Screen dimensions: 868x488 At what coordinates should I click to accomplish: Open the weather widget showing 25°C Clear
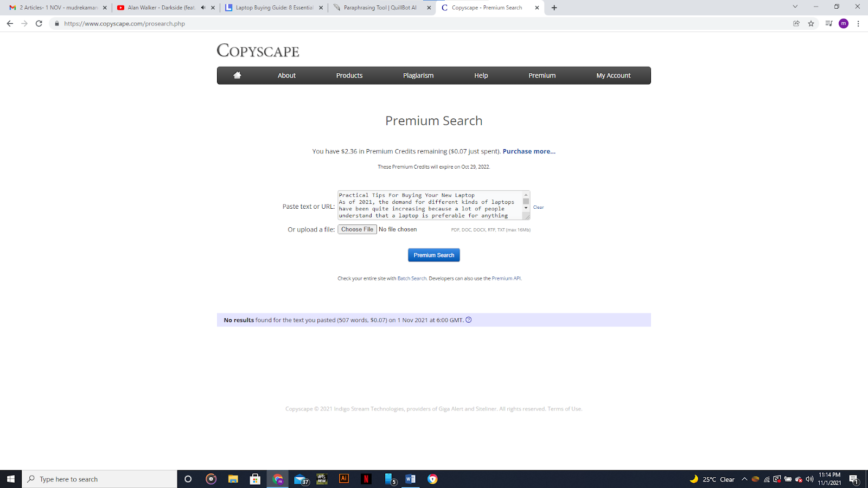[x=712, y=479]
